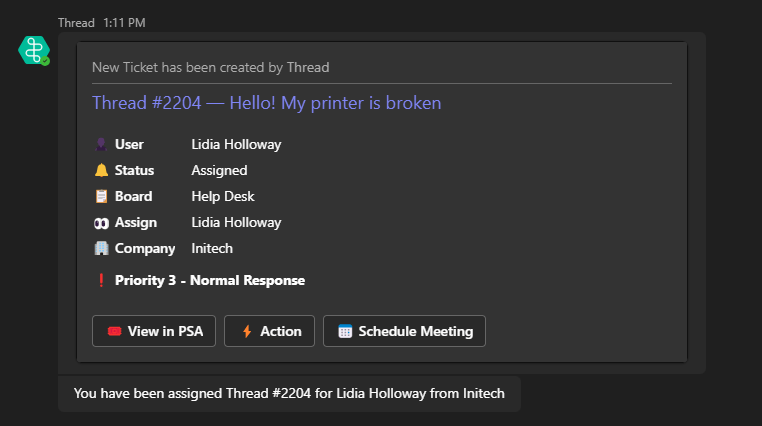The height and width of the screenshot is (426, 762).
Task: Click the red exclamation Priority icon
Action: click(101, 280)
